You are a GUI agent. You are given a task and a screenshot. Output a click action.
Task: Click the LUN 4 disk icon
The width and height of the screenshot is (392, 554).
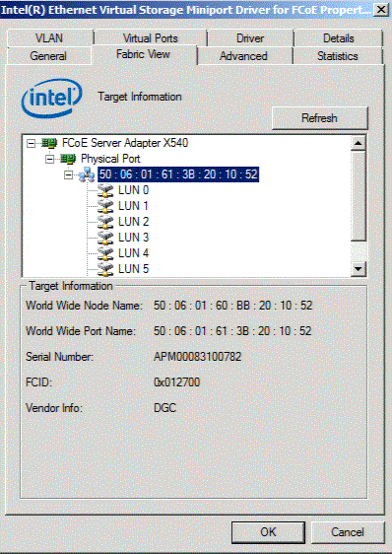pyautogui.click(x=105, y=253)
